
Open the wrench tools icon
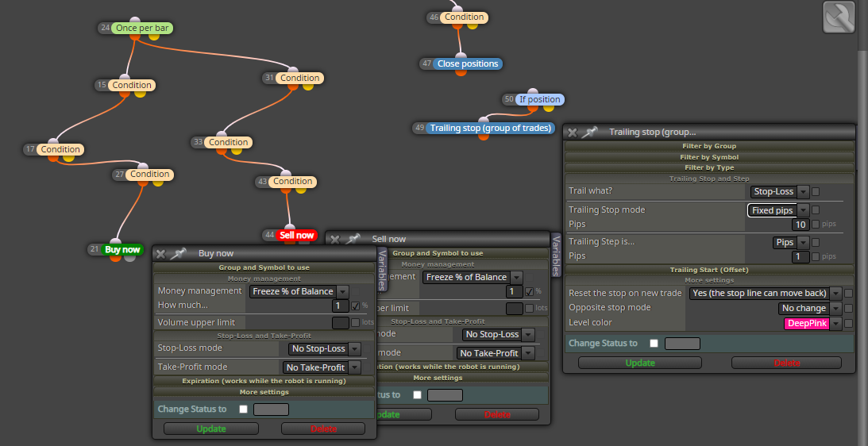tap(839, 17)
